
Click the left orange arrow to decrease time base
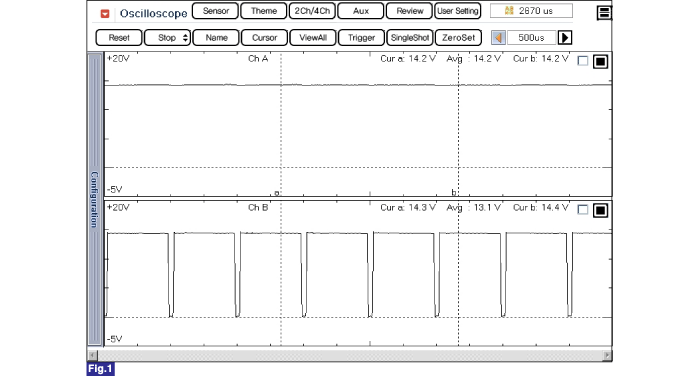(498, 38)
